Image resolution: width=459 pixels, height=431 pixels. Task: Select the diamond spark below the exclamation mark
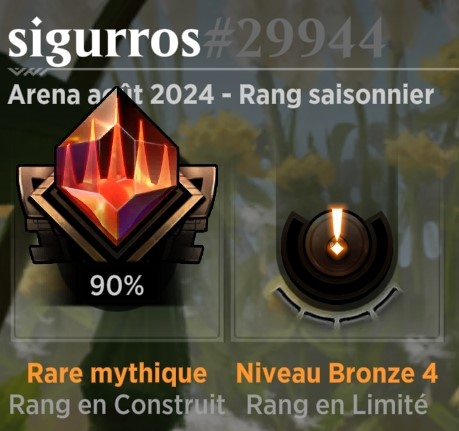coord(337,249)
